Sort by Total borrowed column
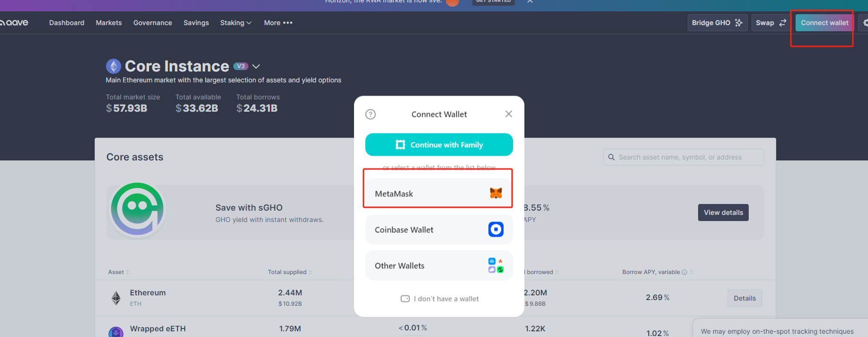The height and width of the screenshot is (337, 868). (542, 272)
